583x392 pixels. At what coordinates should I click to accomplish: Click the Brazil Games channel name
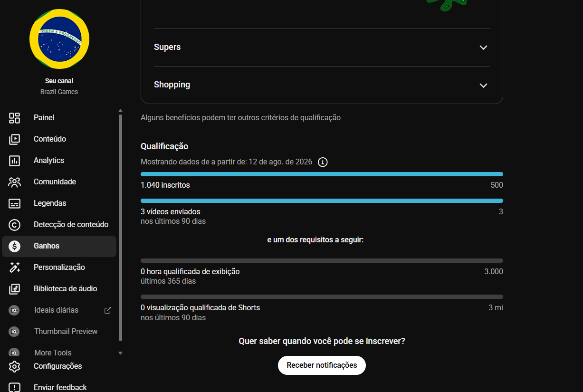point(59,92)
